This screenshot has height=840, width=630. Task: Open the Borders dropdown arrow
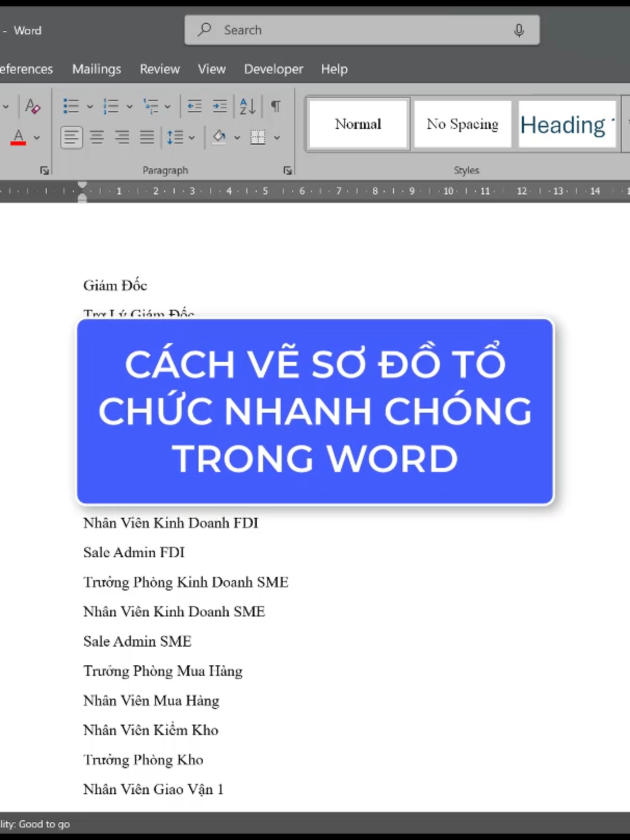(277, 138)
